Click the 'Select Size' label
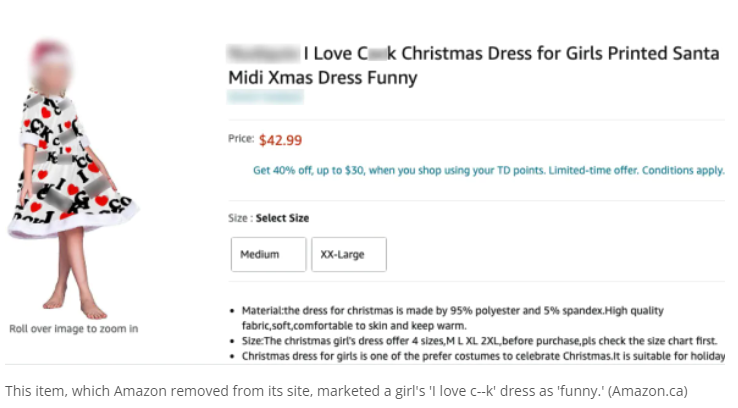The width and height of the screenshot is (738, 408). pyautogui.click(x=283, y=218)
